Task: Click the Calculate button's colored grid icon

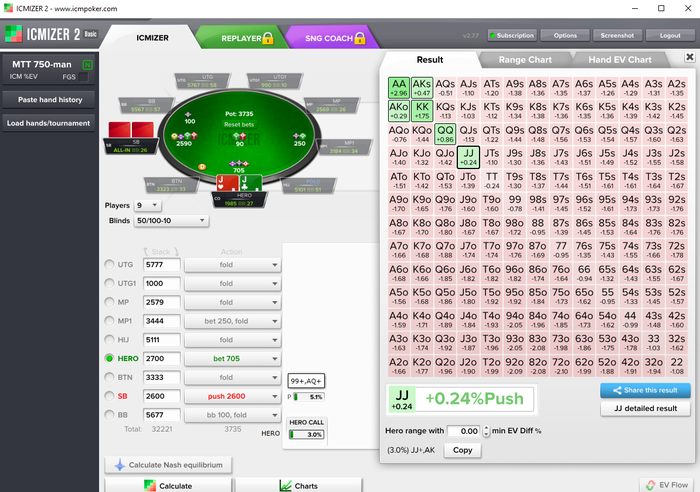Action: [150, 486]
